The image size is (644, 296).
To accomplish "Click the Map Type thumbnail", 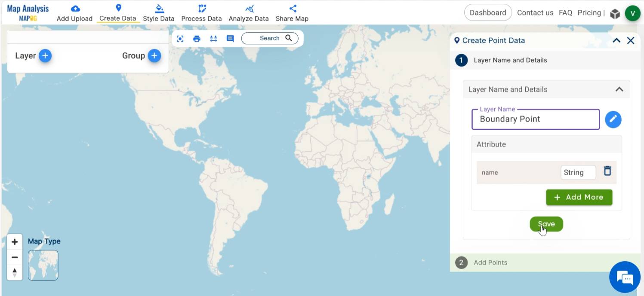I will (43, 265).
